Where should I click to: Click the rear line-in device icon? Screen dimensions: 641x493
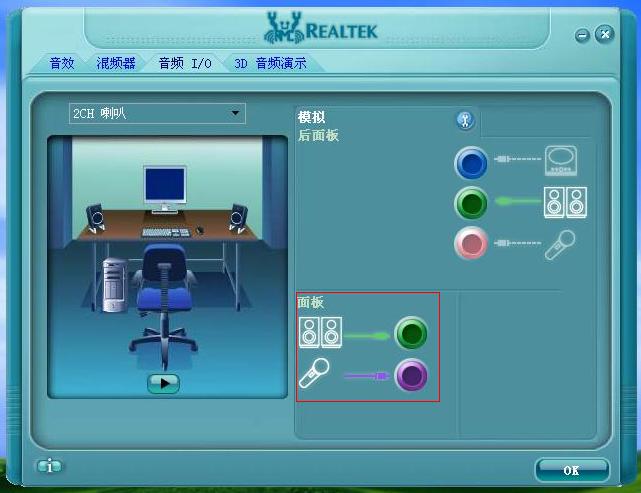click(562, 160)
